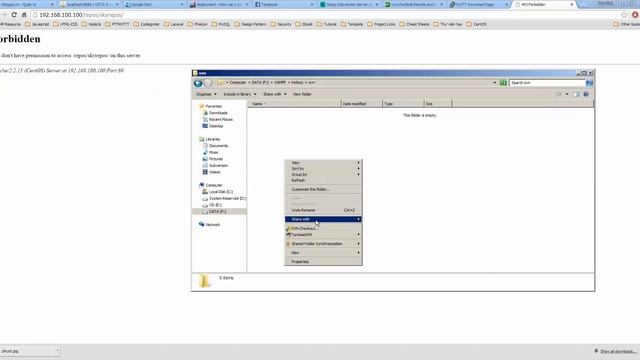The width and height of the screenshot is (640, 360).
Task: Choose Undo Rename in the context menu
Action: [x=323, y=210]
